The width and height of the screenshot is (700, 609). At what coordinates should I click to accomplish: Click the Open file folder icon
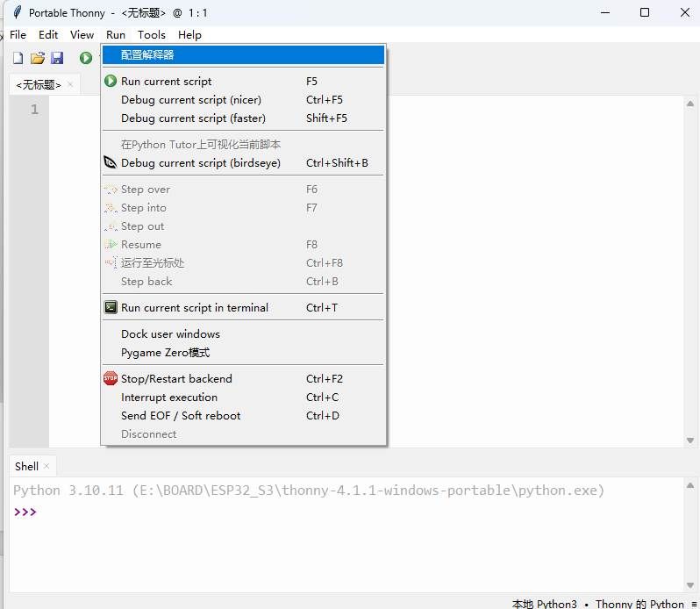[x=38, y=58]
